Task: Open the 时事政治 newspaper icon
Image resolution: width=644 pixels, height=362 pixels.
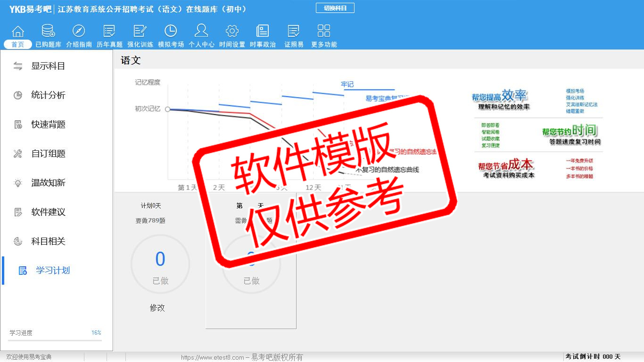Action: coord(263,31)
